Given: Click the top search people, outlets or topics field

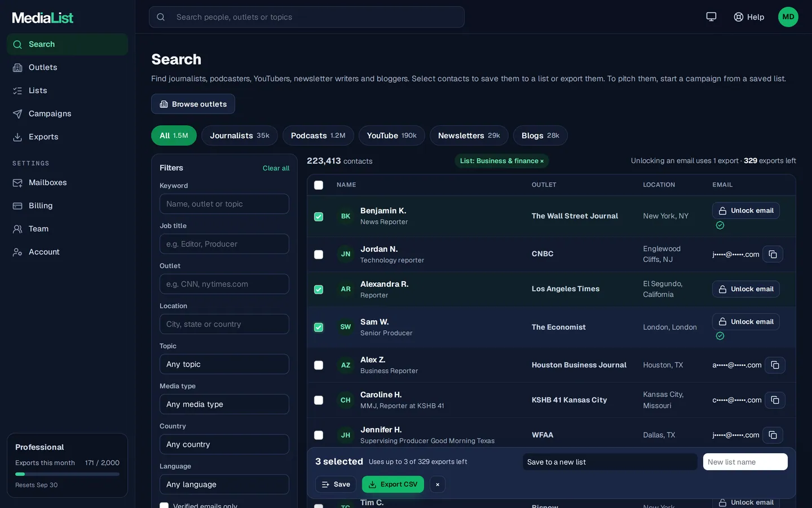Looking at the screenshot, I should click(x=307, y=17).
